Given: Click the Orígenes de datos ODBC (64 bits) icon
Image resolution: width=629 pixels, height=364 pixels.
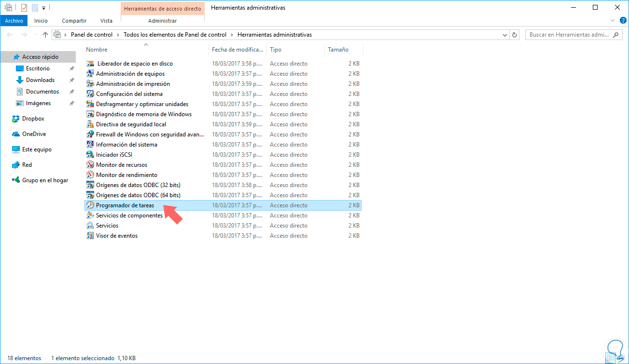Looking at the screenshot, I should (x=90, y=195).
